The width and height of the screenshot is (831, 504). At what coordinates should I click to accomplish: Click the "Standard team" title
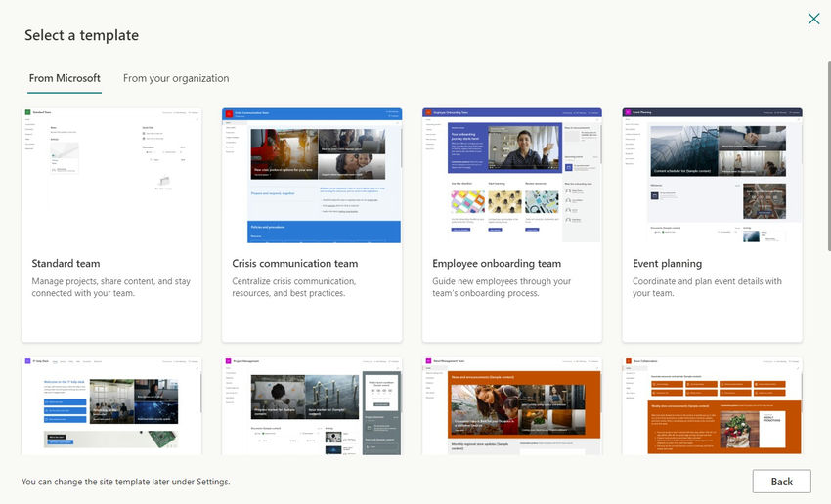coord(66,263)
